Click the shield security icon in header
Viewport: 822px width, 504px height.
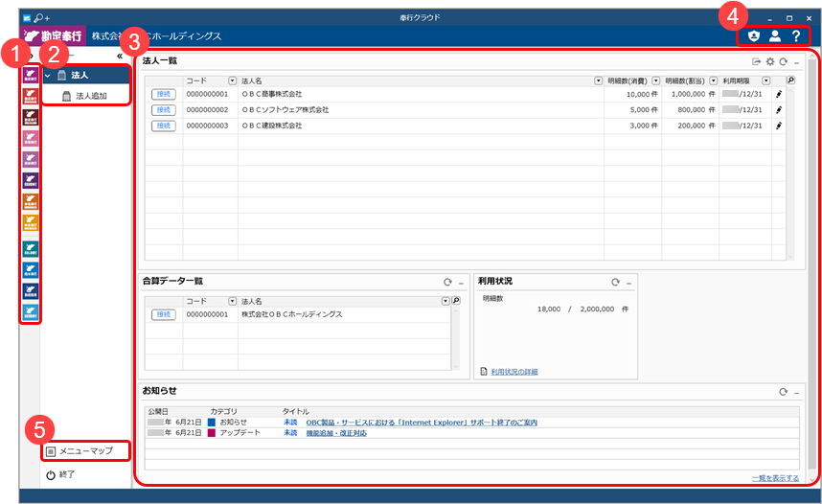click(754, 35)
